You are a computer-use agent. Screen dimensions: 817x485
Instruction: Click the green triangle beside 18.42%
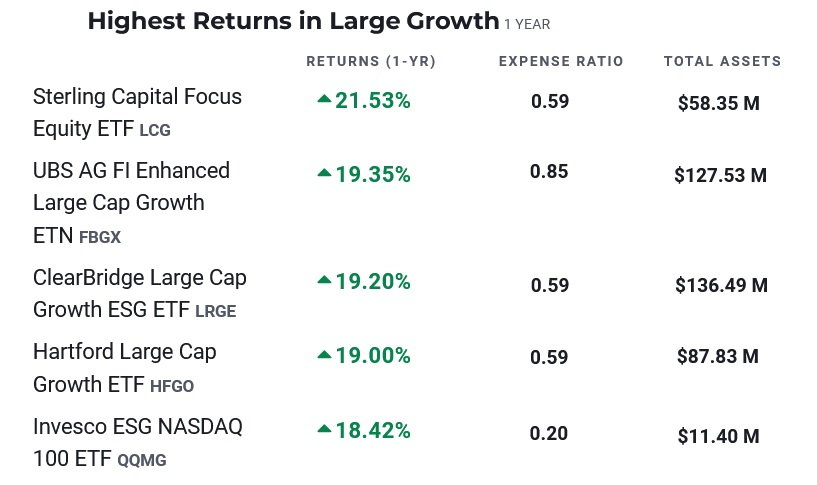[x=324, y=429]
